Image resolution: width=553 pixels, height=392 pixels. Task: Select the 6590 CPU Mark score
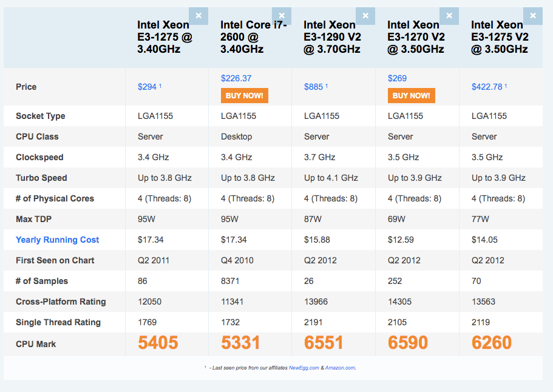point(408,343)
